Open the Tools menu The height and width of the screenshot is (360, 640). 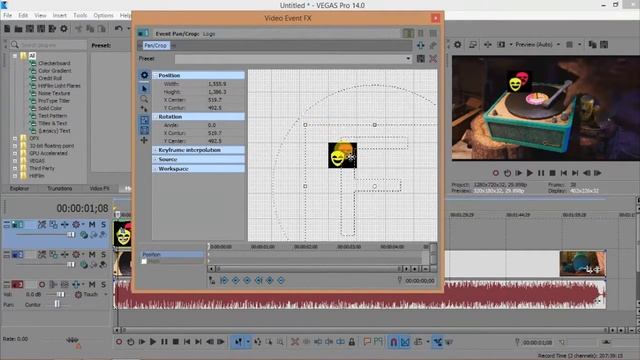(x=80, y=16)
